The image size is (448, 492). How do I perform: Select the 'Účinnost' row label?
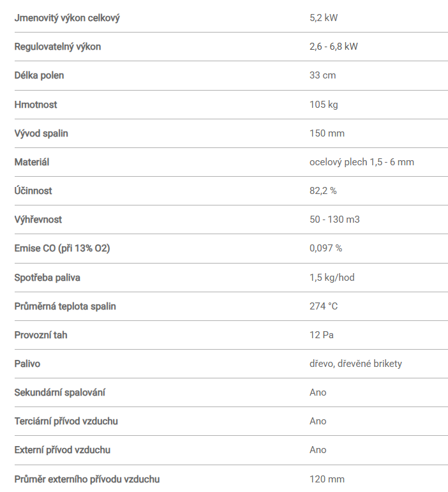click(33, 190)
